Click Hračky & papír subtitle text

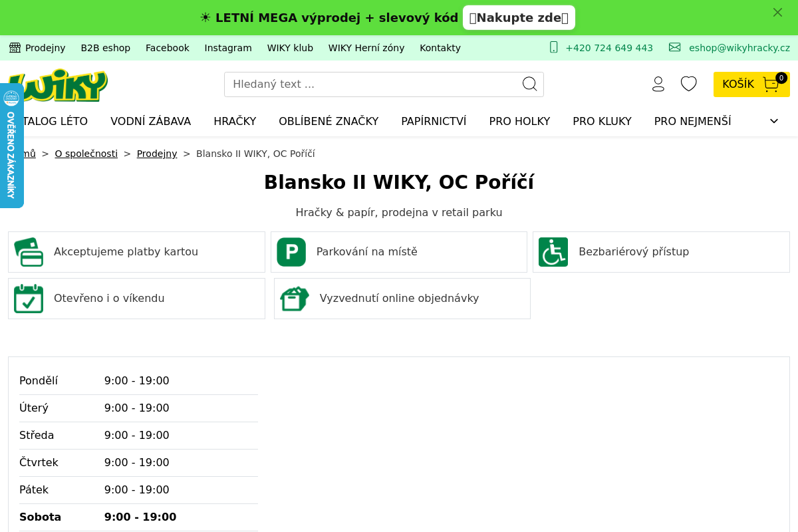tap(399, 213)
